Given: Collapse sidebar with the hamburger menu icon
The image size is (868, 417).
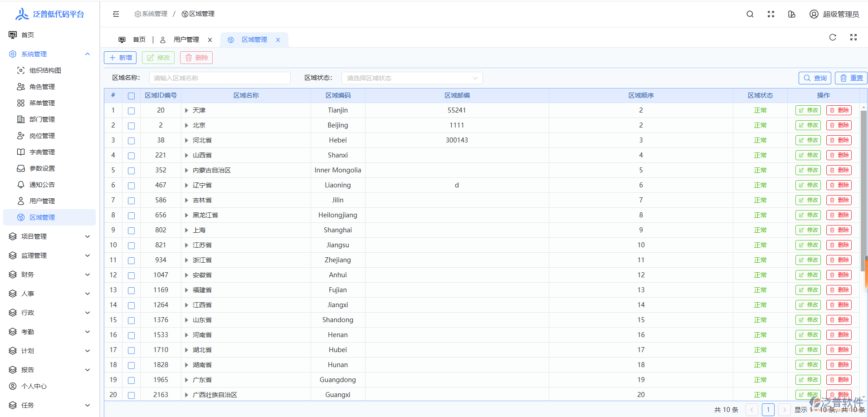Looking at the screenshot, I should [x=116, y=14].
